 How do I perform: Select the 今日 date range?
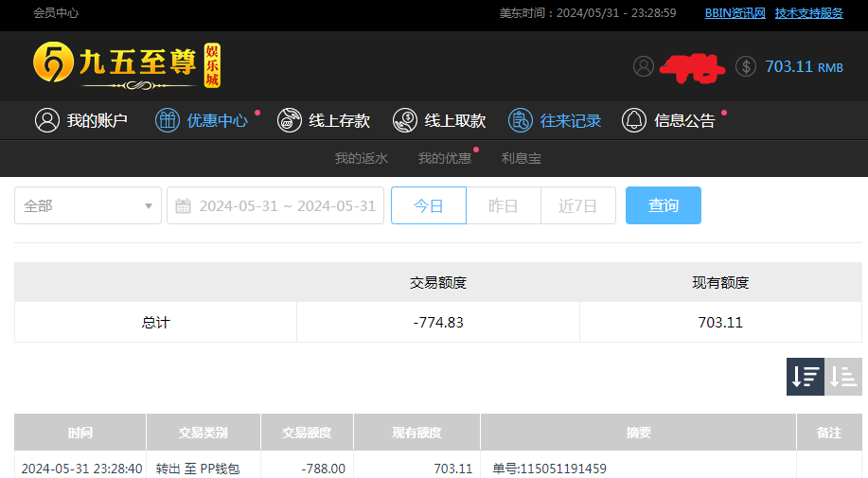[429, 205]
